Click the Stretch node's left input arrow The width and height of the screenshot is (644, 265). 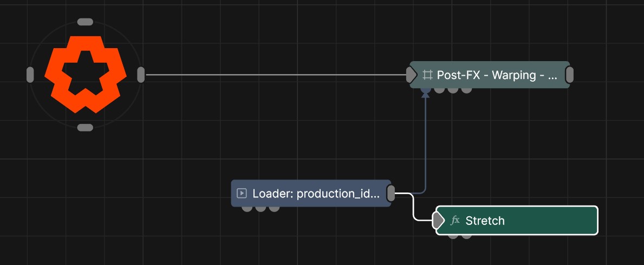(x=438, y=220)
